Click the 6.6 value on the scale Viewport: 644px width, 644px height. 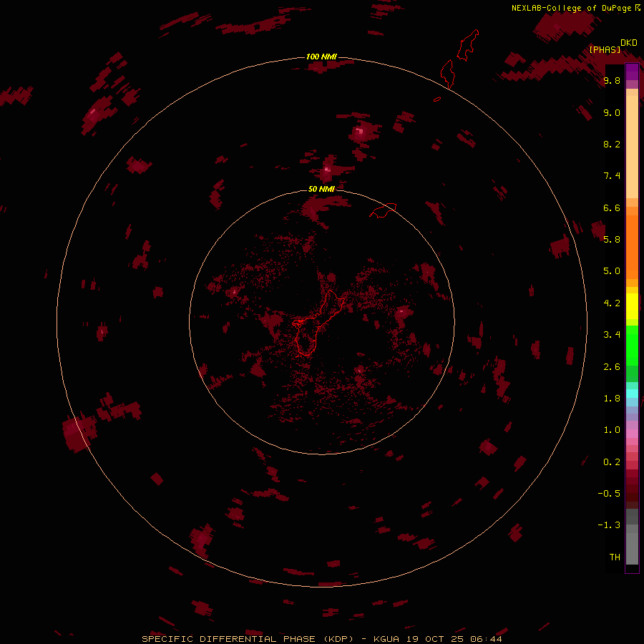[x=612, y=208]
